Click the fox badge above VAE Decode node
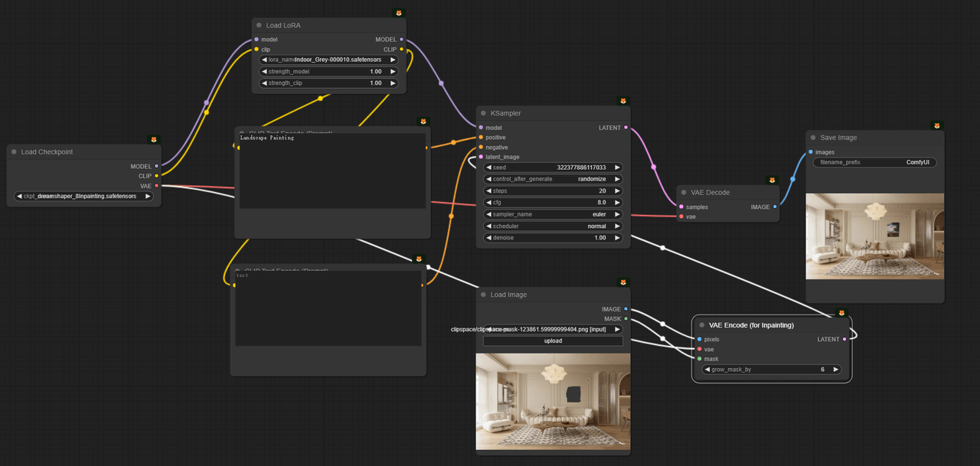980x466 pixels. pyautogui.click(x=772, y=181)
